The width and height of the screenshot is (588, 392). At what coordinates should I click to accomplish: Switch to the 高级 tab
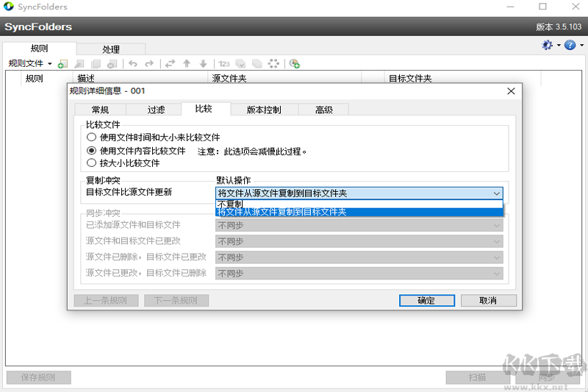[324, 110]
